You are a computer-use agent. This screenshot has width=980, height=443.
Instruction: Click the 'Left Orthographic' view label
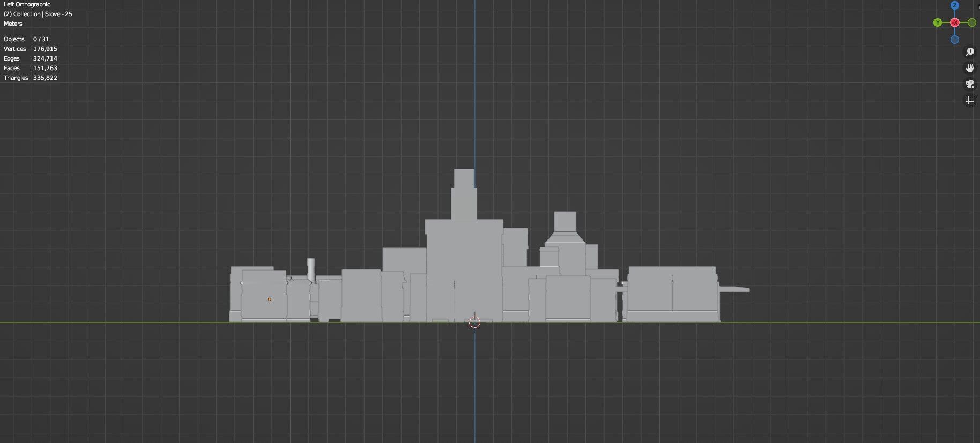pos(27,4)
